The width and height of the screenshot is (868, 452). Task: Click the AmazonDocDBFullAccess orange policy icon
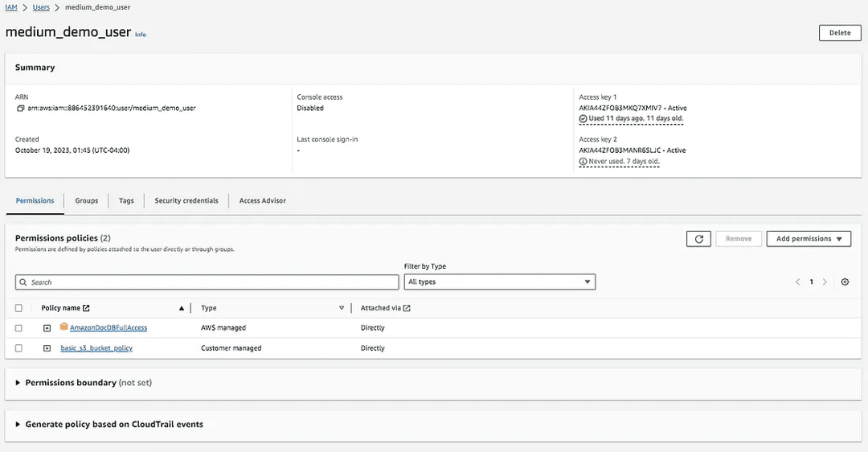coord(64,327)
